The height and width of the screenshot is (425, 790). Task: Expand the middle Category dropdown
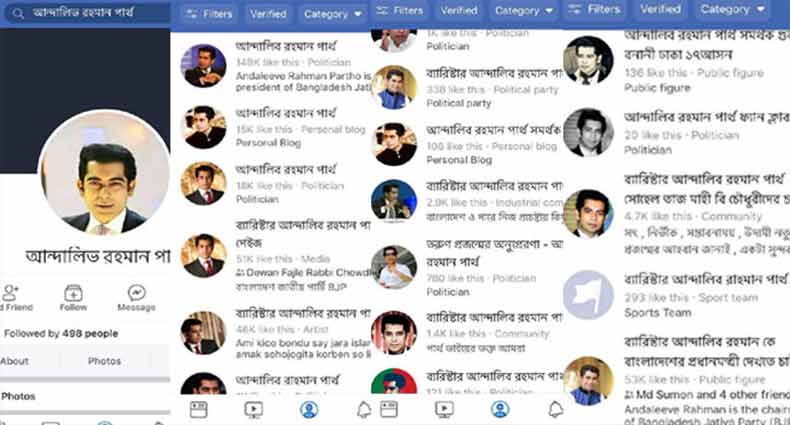524,11
